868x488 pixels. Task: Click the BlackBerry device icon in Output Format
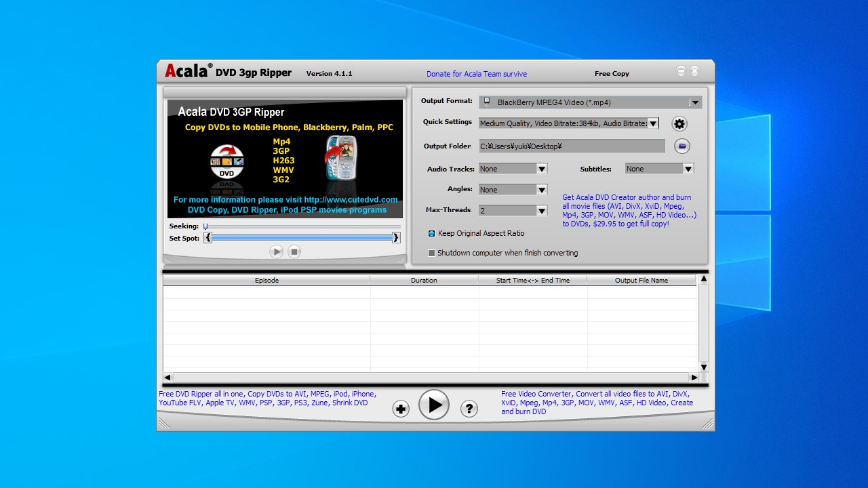[487, 102]
